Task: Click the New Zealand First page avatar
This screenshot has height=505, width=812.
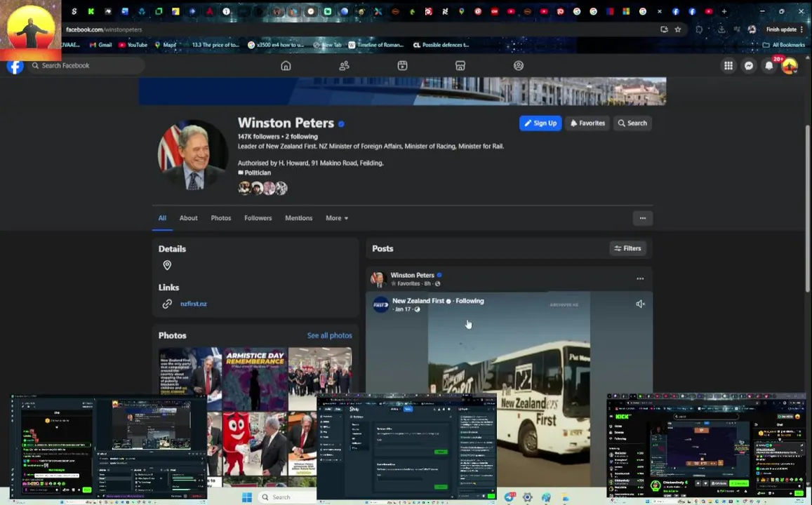Action: point(380,305)
